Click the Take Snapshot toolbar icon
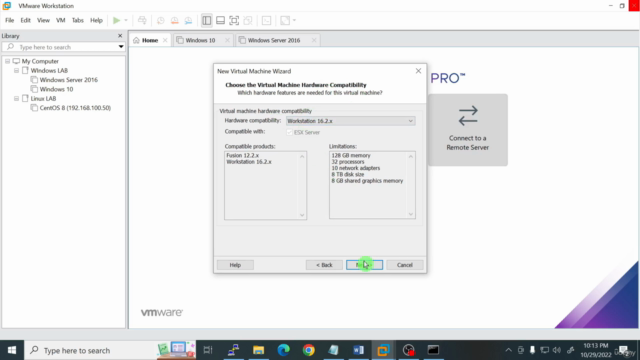 161,20
